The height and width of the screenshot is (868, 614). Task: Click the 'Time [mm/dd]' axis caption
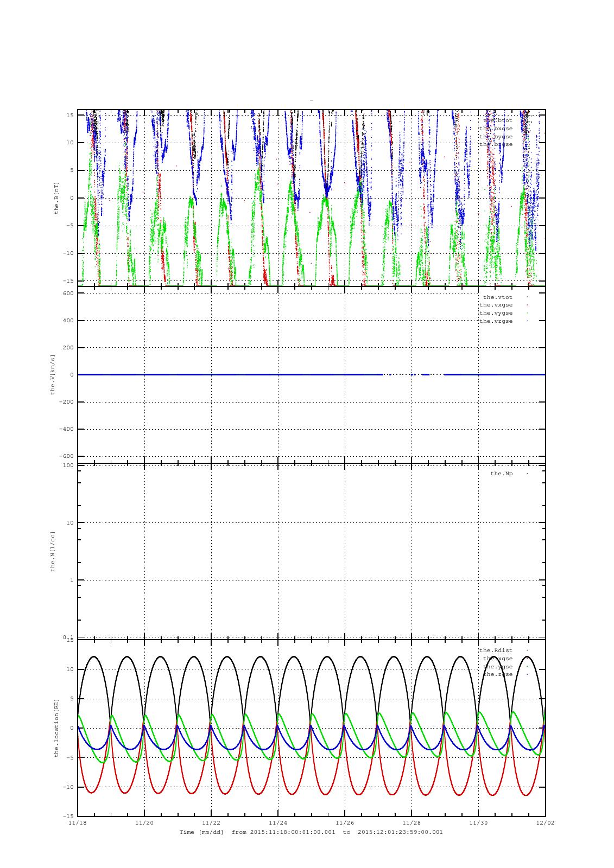pos(201,832)
